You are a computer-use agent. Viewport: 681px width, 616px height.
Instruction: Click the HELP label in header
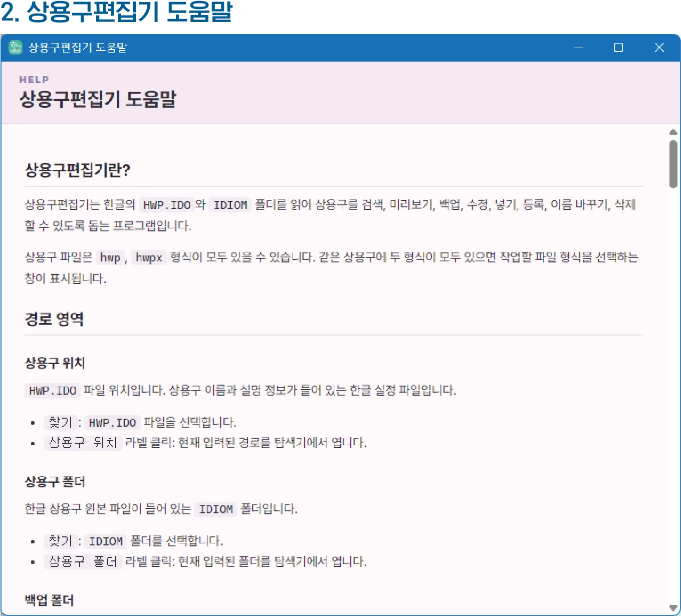[x=34, y=80]
